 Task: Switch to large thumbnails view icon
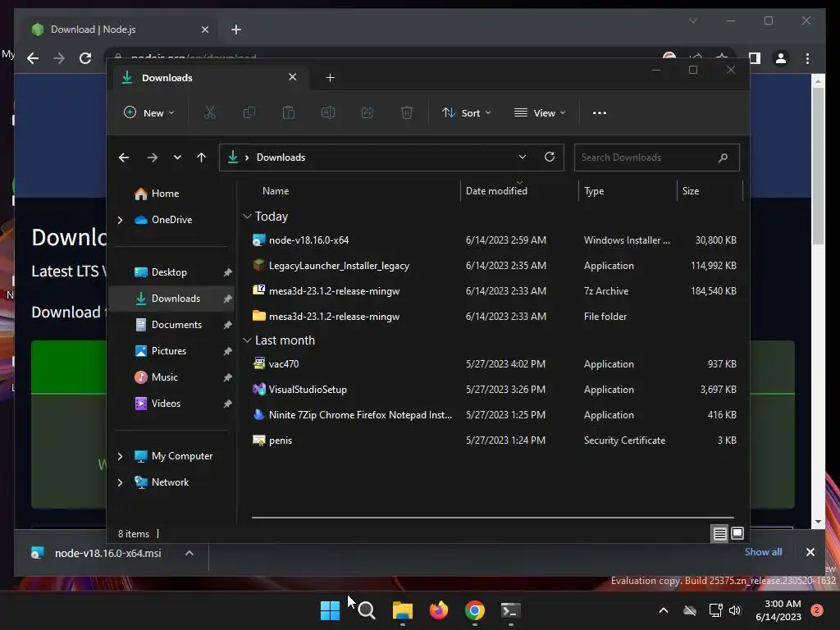(x=737, y=533)
